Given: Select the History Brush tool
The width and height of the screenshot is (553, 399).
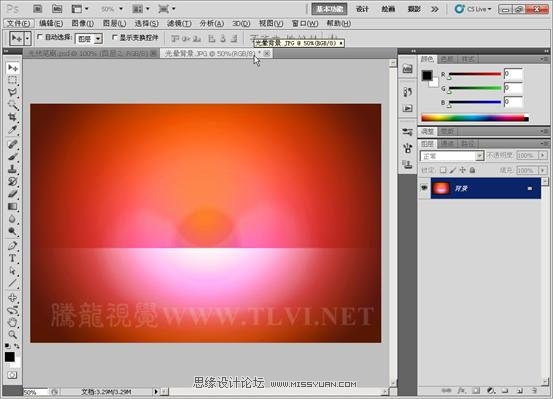Looking at the screenshot, I should click(13, 181).
